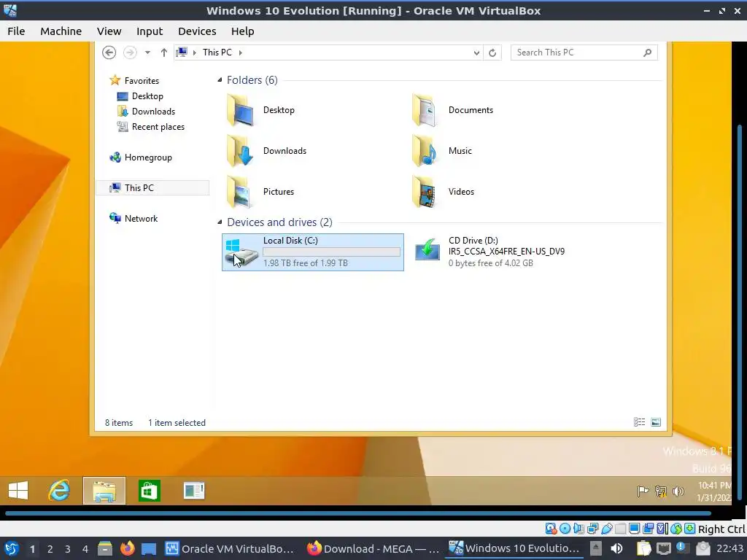
Task: Open the Videos folder icon
Action: pos(425,192)
